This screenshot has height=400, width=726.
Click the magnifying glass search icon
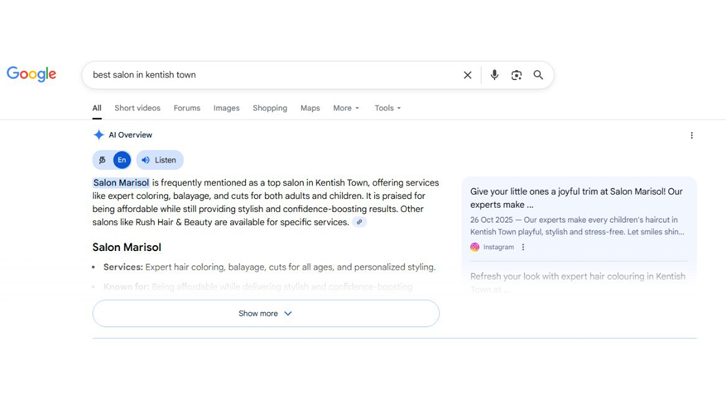(x=538, y=75)
